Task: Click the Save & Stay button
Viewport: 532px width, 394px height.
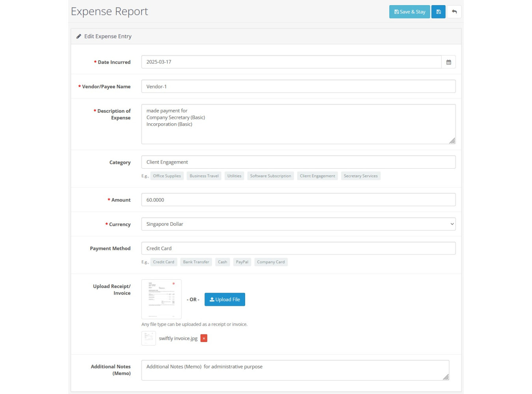Action: click(409, 12)
